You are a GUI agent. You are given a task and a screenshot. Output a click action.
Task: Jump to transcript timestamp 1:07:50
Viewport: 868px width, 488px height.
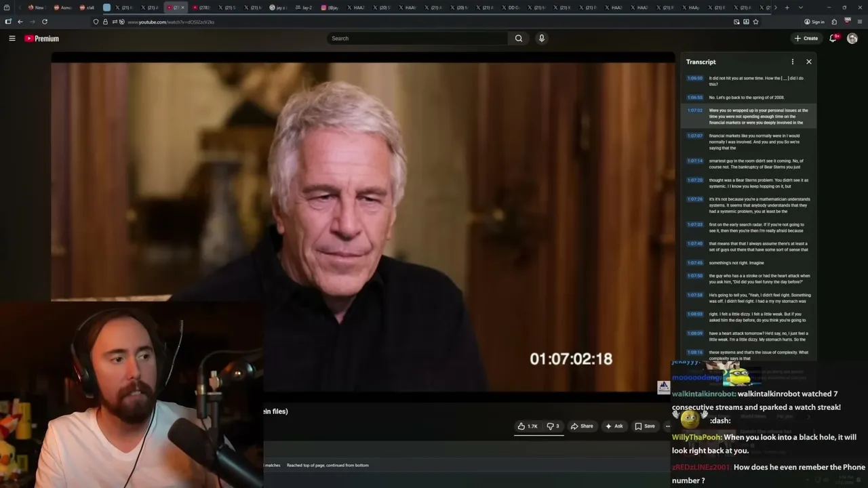695,276
